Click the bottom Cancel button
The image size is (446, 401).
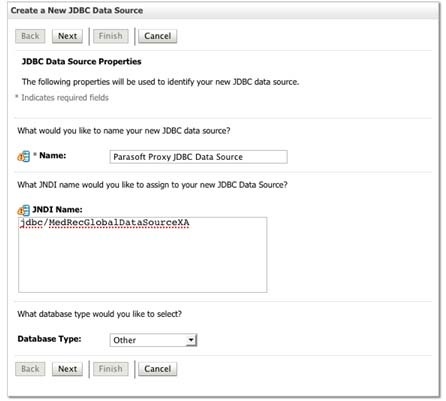[x=157, y=369]
